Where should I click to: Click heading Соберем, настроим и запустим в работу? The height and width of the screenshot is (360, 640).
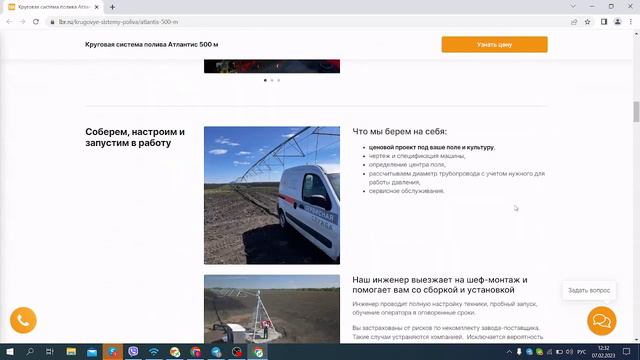click(135, 137)
